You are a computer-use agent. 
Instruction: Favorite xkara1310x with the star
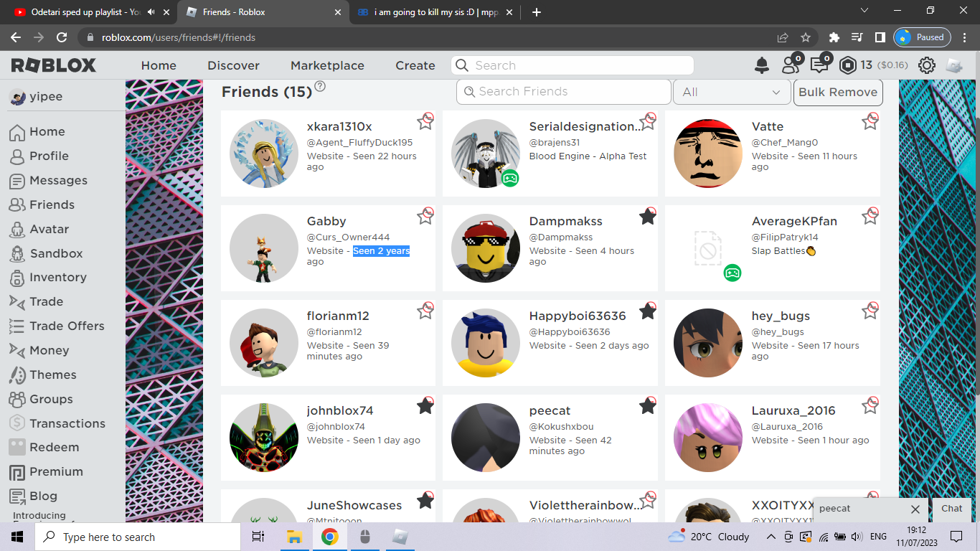425,121
